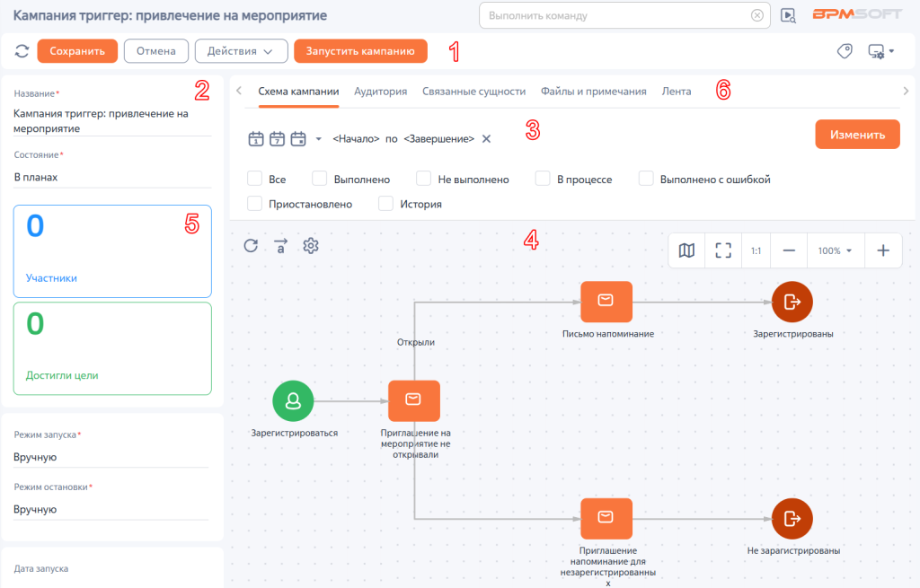
Task: Open the tag icon in top toolbar
Action: click(845, 51)
